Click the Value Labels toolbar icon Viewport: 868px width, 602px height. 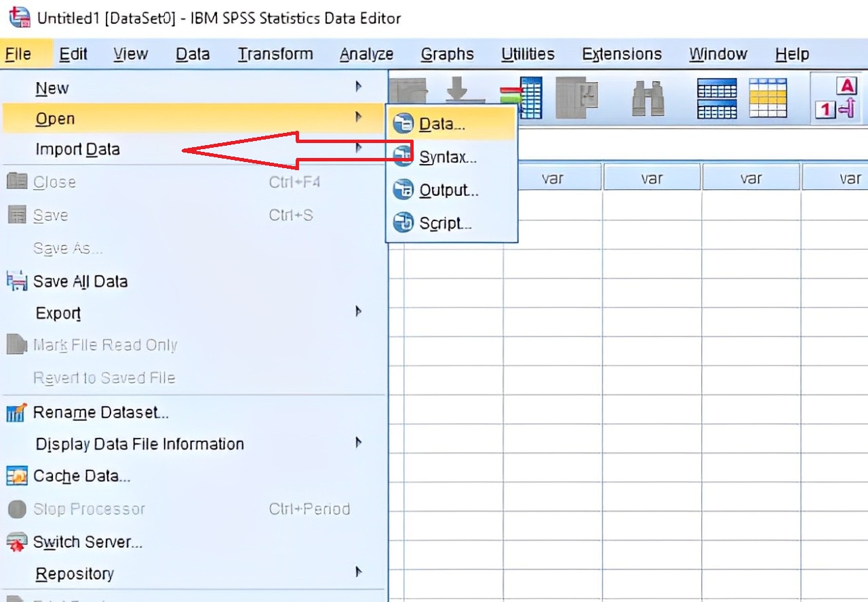(x=837, y=98)
